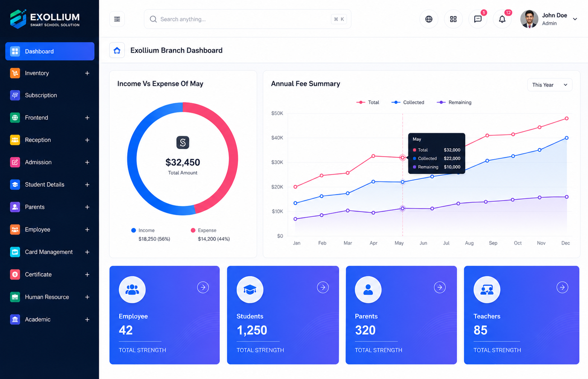This screenshot has width=588, height=379.
Task: Open the messages chat icon
Action: coord(478,19)
